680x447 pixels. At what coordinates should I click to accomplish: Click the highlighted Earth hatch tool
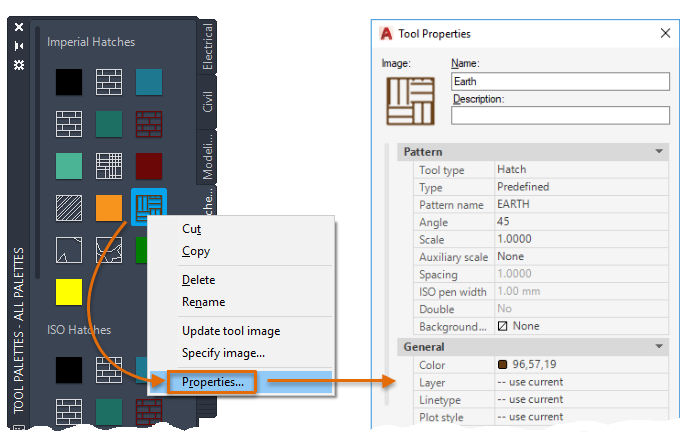149,207
